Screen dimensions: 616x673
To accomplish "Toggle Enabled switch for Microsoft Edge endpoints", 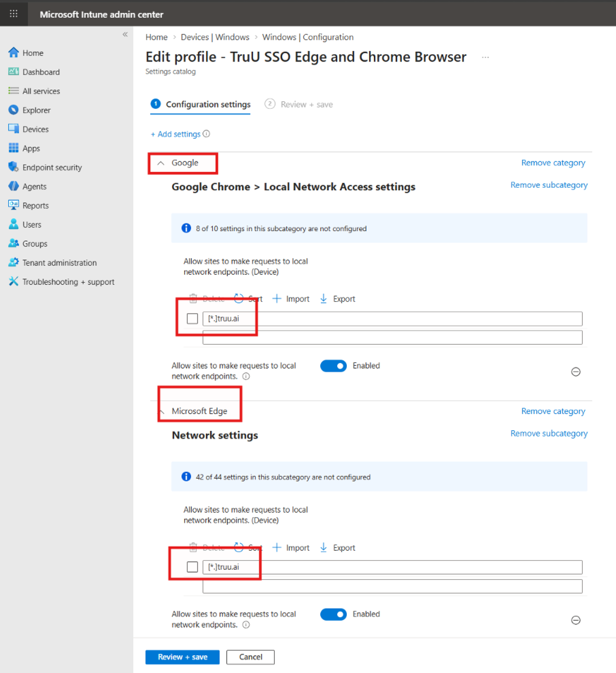I will point(333,614).
